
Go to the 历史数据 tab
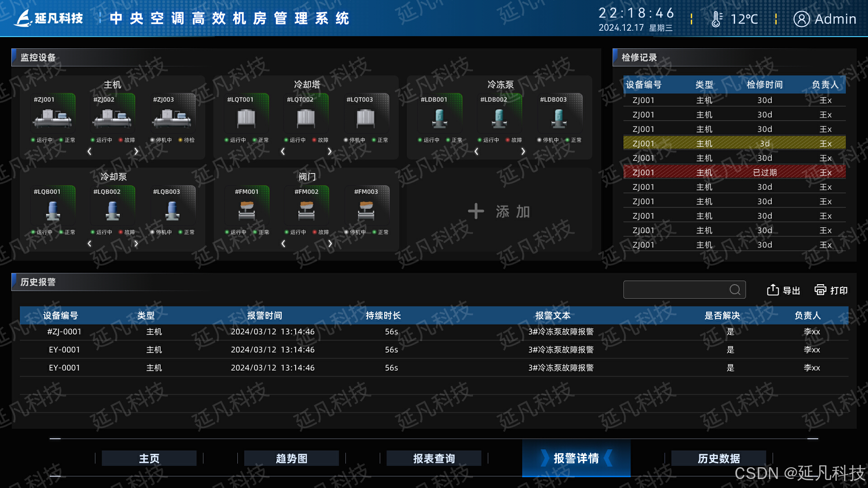tap(719, 459)
